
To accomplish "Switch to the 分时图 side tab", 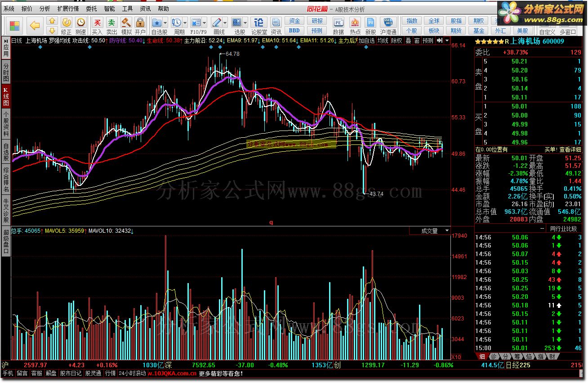I will (6, 72).
